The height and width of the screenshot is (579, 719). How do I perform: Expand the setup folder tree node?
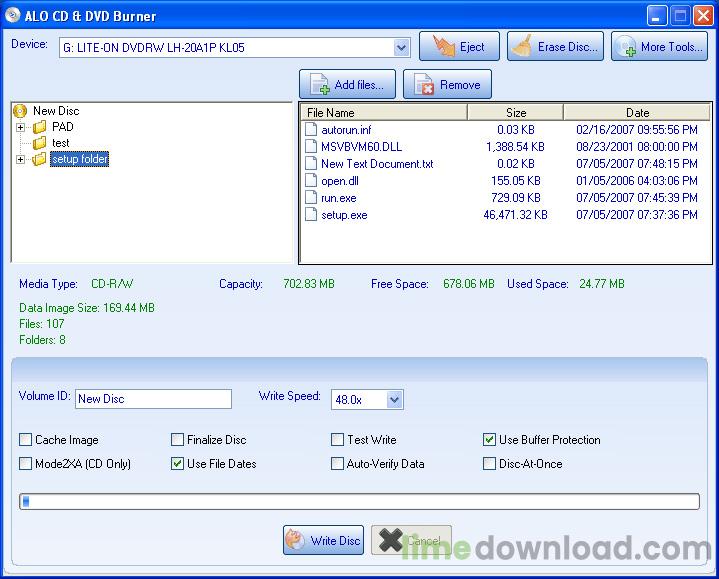pos(21,159)
